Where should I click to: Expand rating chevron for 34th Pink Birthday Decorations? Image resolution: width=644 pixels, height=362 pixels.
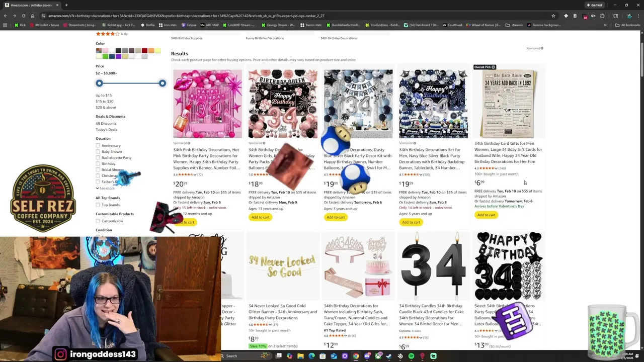195,174
